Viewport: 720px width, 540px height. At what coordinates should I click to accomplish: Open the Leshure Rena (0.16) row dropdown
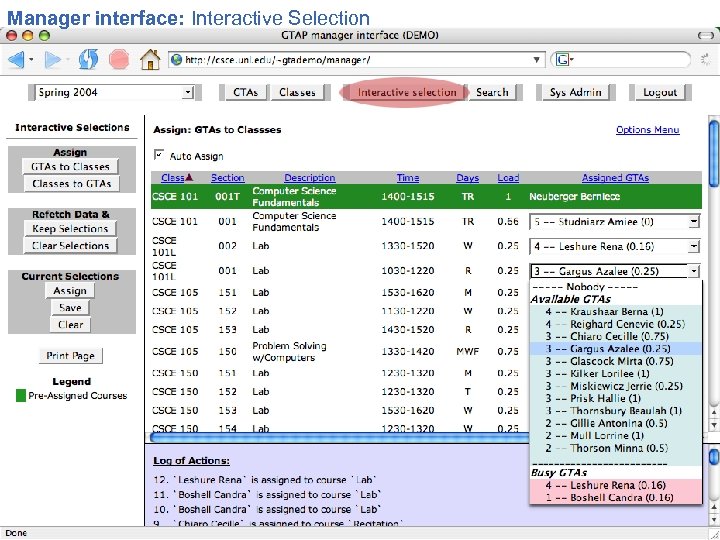tap(614, 247)
